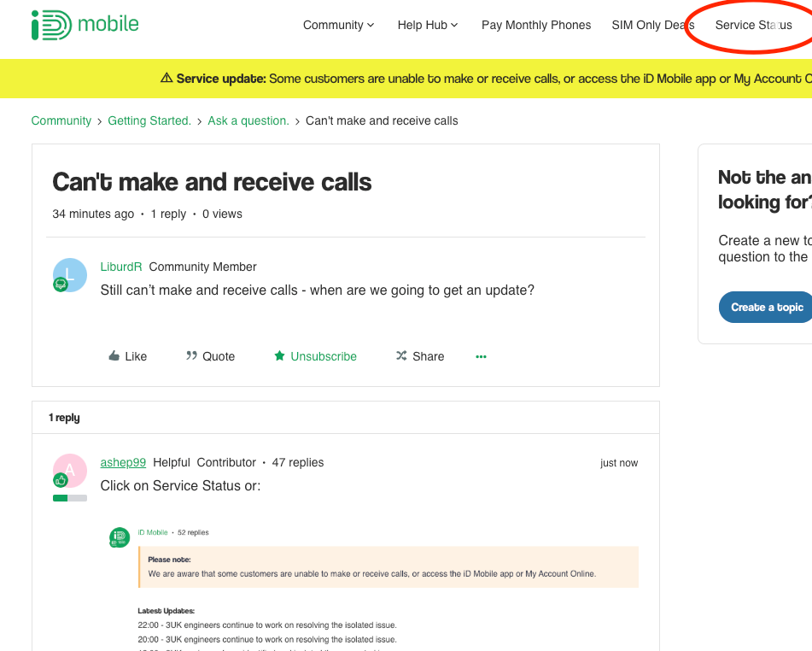Click iD Mobile green avatar in quote
Image resolution: width=812 pixels, height=651 pixels.
click(x=119, y=537)
